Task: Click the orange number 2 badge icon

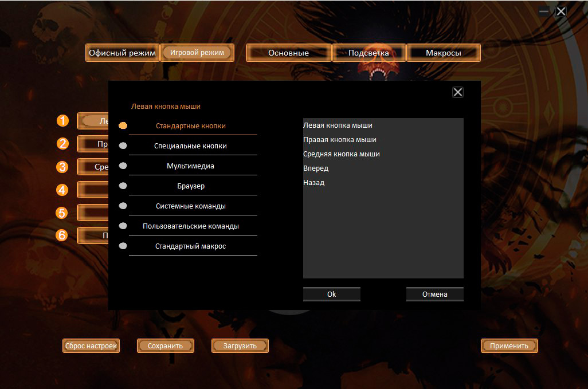Action: [62, 144]
